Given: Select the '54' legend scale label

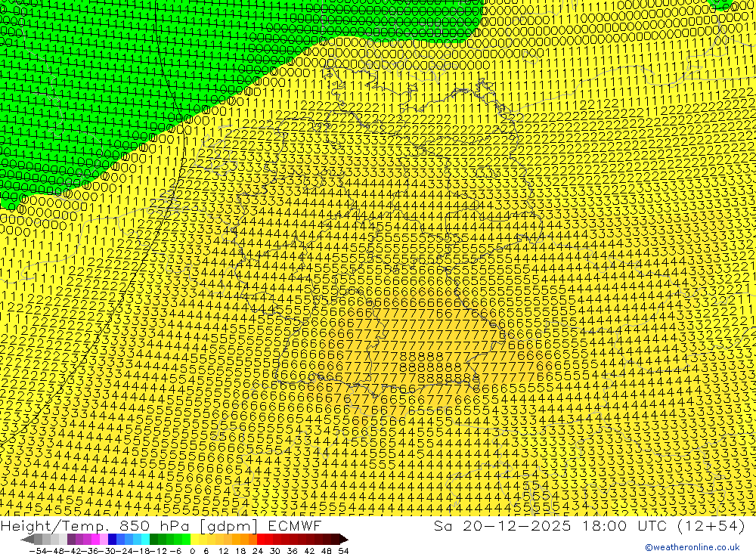Looking at the screenshot, I should (x=343, y=551).
